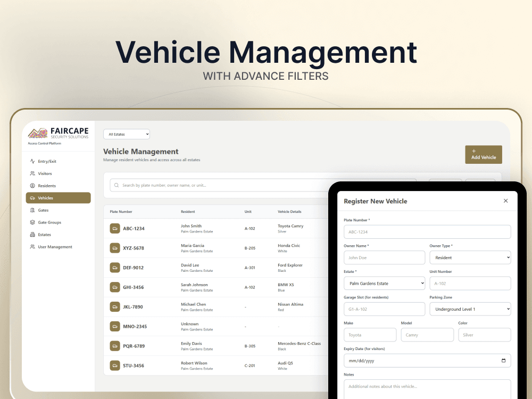Click the Model input field
The height and width of the screenshot is (399, 532).
(x=427, y=335)
